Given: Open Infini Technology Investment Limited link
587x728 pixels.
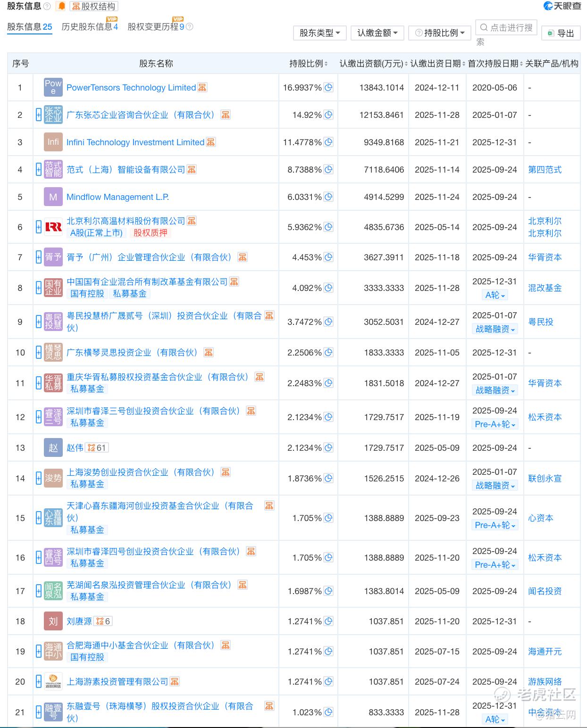Looking at the screenshot, I should [135, 142].
